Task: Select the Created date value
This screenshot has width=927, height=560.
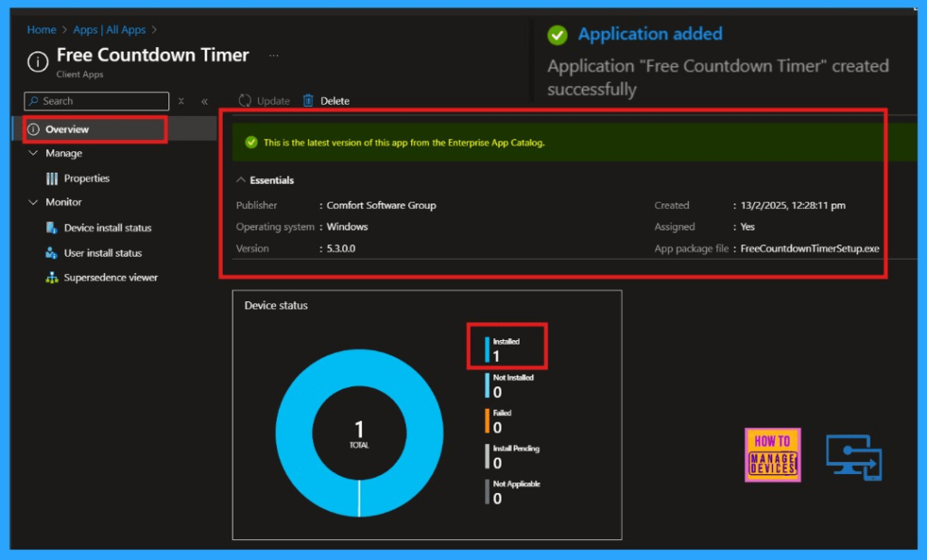Action: pyautogui.click(x=793, y=205)
